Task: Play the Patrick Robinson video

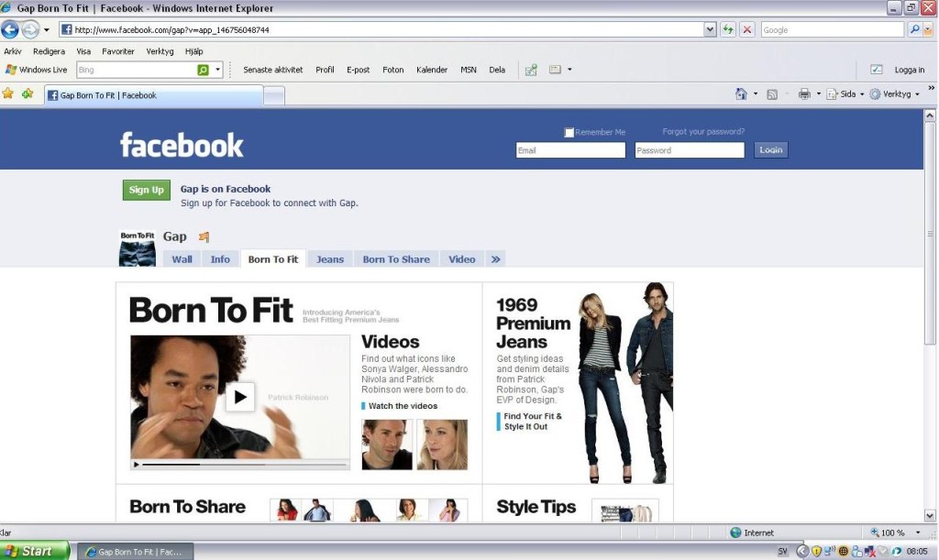Action: coord(240,397)
